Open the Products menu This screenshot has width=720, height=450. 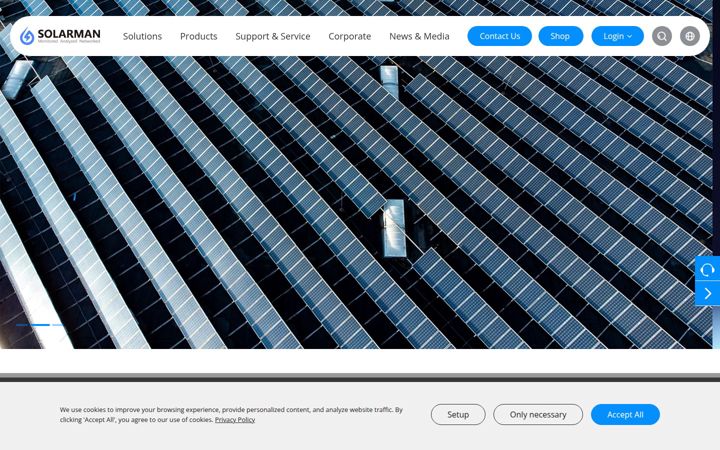[198, 36]
